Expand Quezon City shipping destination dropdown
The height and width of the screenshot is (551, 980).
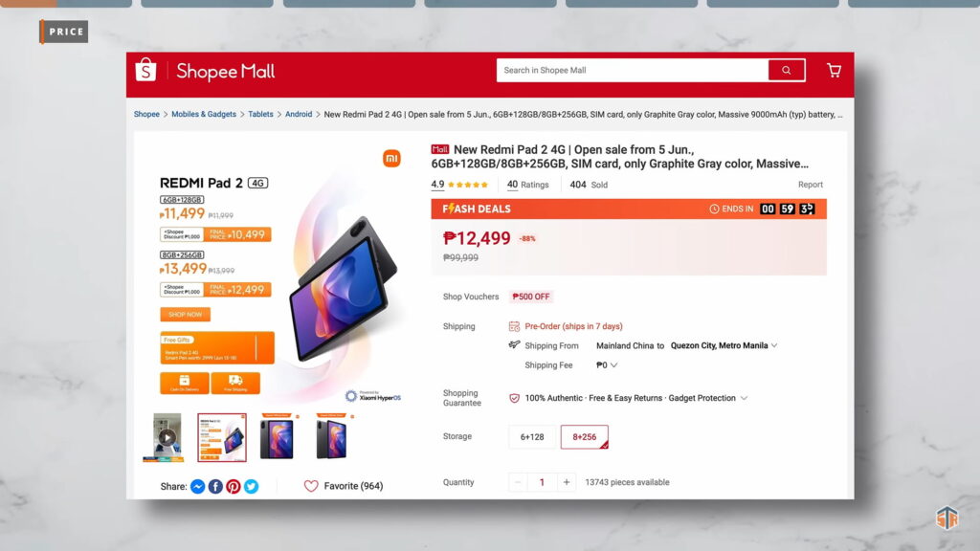(774, 345)
